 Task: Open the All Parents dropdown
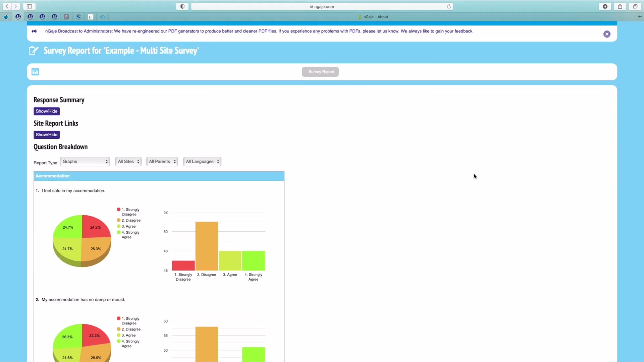click(x=162, y=162)
